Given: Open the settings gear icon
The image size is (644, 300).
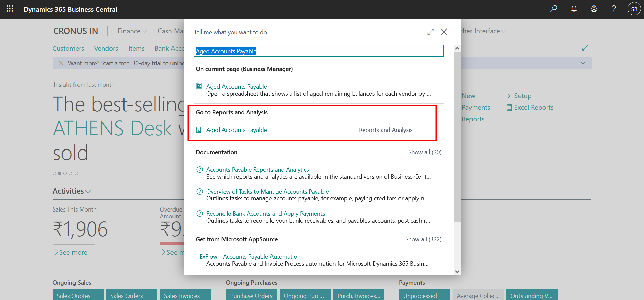Looking at the screenshot, I should click(594, 9).
